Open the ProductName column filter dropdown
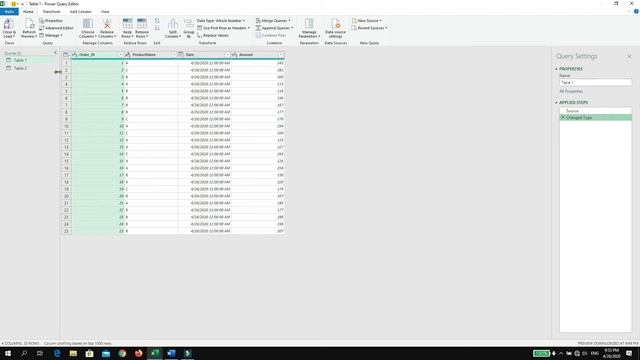The image size is (640, 360). [x=174, y=54]
